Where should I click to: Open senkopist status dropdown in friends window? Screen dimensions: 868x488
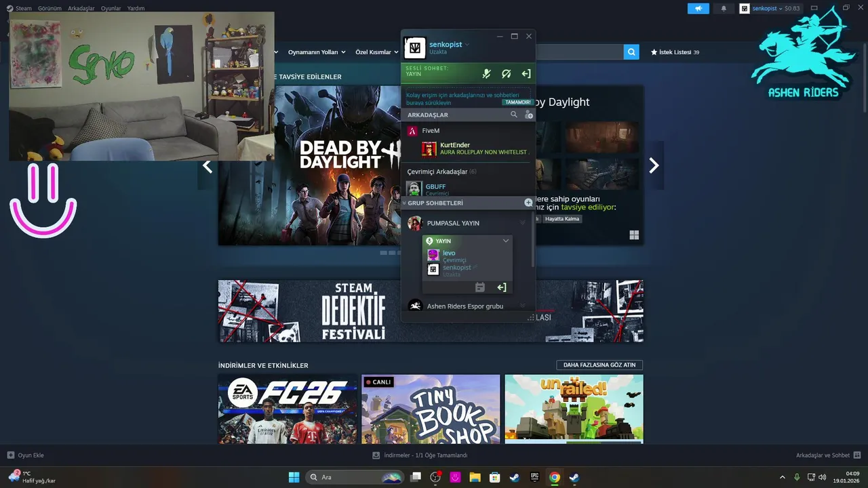coord(467,45)
